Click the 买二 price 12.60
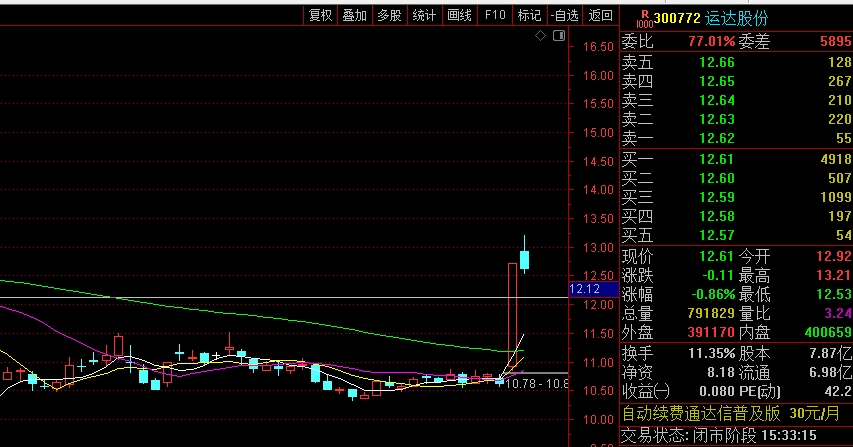The image size is (853, 447). pos(716,178)
